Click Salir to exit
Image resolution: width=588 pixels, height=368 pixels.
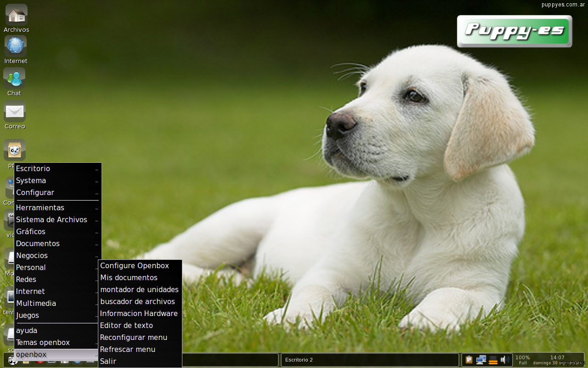(x=140, y=362)
